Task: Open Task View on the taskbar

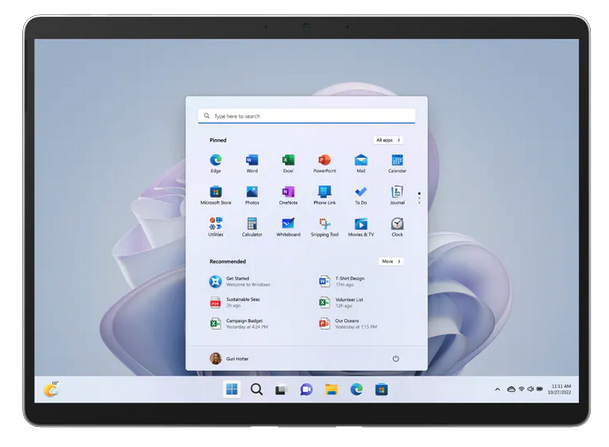Action: pos(281,390)
